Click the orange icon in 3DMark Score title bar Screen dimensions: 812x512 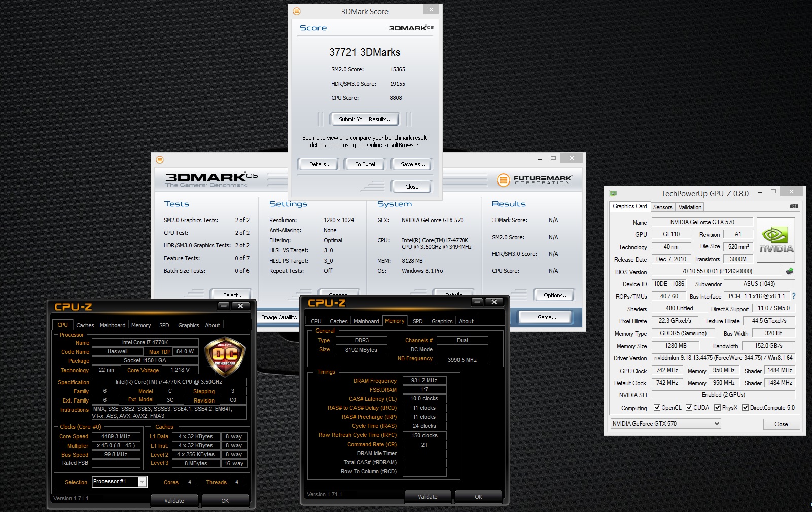(x=297, y=11)
